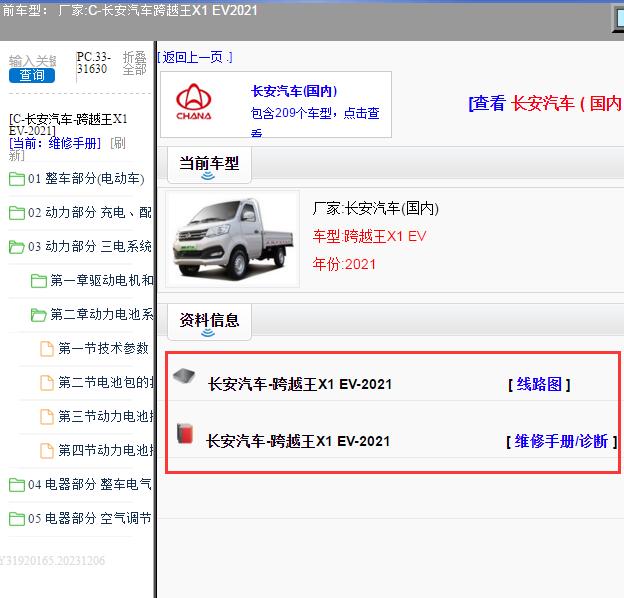
Task: Open the 维修手册/诊断 manual link
Action: pyautogui.click(x=562, y=441)
